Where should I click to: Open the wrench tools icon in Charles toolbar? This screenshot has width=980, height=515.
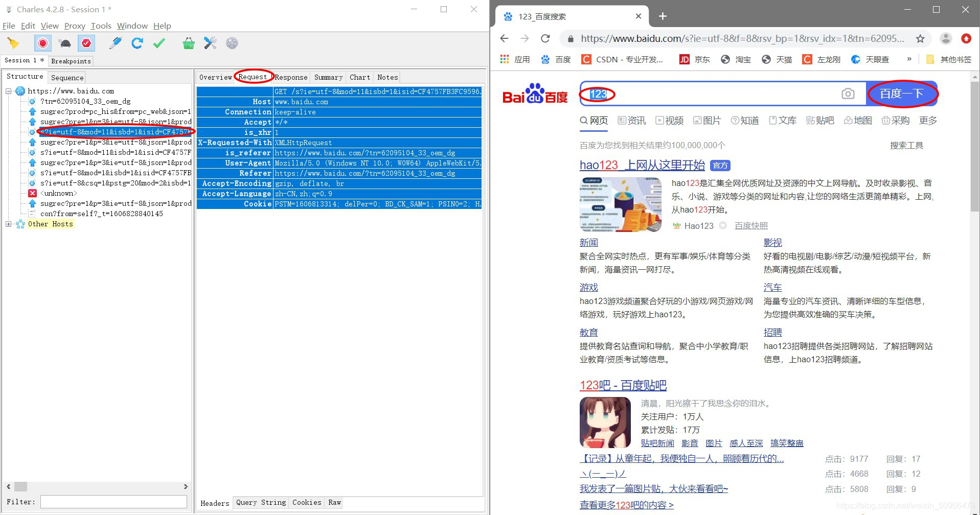click(210, 43)
